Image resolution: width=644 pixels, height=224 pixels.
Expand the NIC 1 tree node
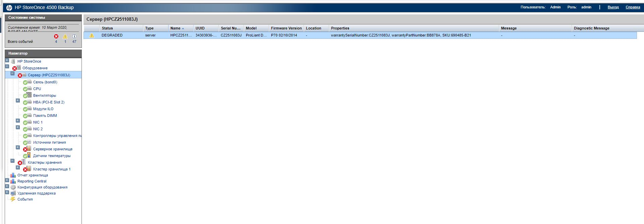(18, 121)
